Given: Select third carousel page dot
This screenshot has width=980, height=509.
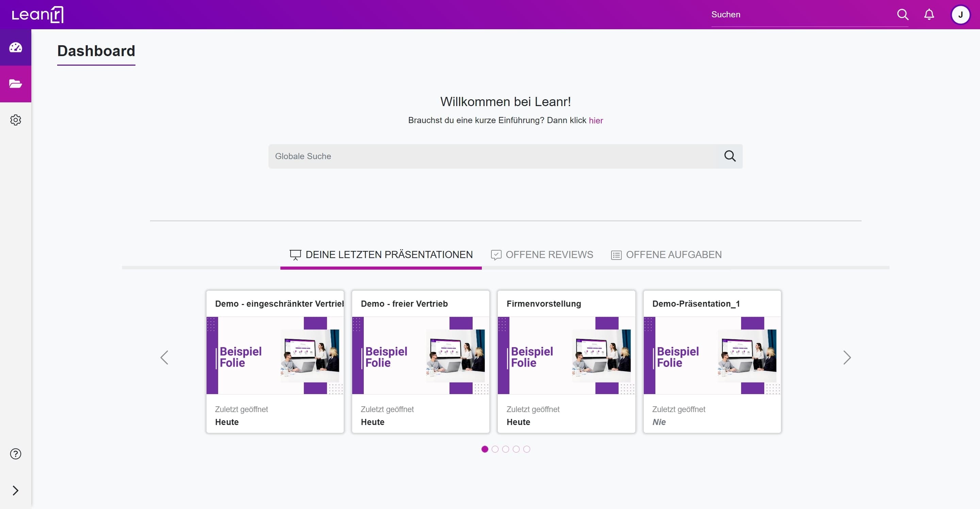Looking at the screenshot, I should 506,449.
